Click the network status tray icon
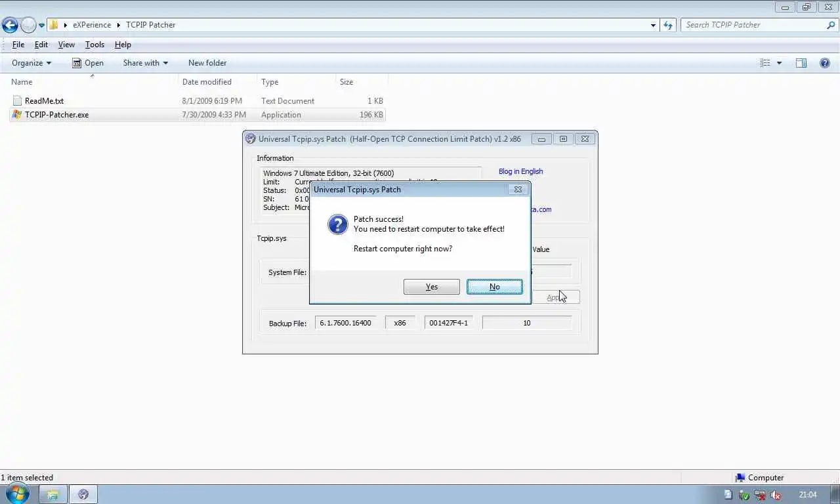840x504 pixels. point(760,495)
